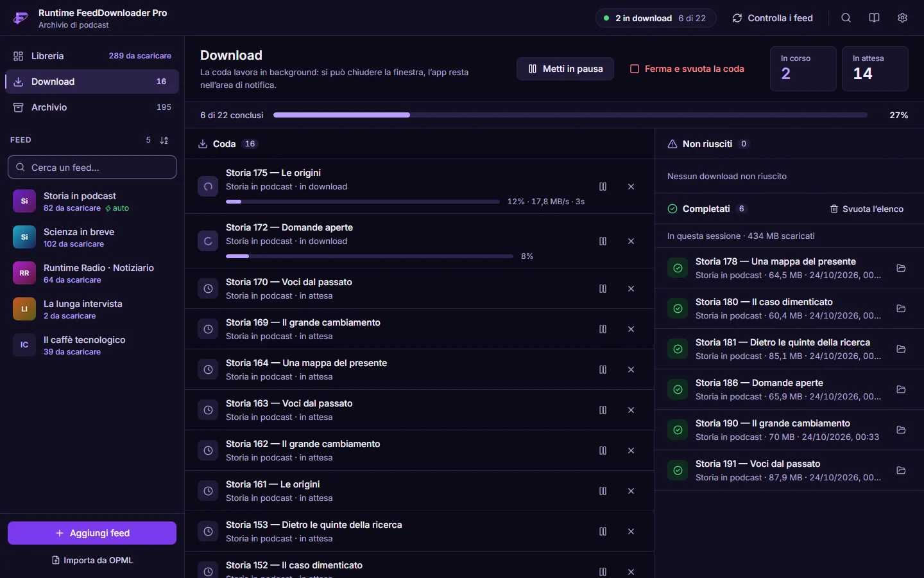Remove Storia 161 — Le origini from queue
The height and width of the screenshot is (578, 924).
coord(631,491)
